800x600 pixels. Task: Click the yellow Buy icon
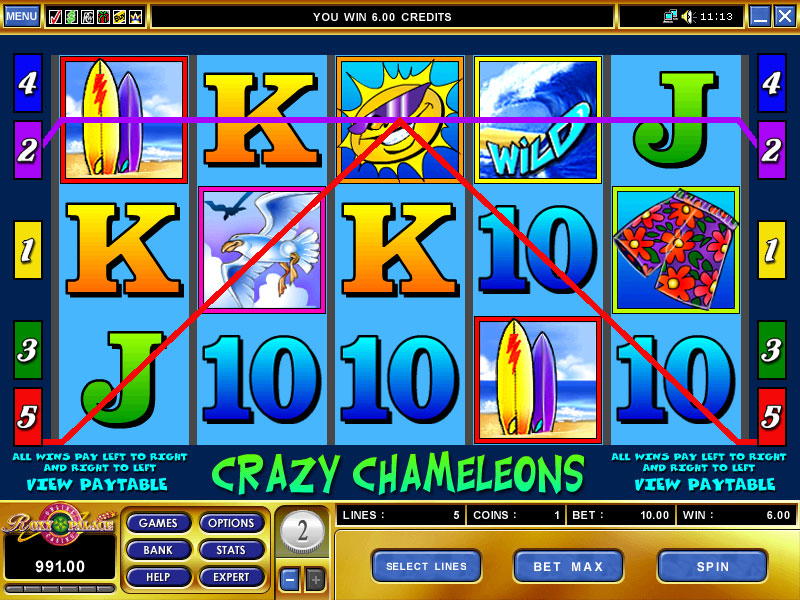click(x=119, y=17)
